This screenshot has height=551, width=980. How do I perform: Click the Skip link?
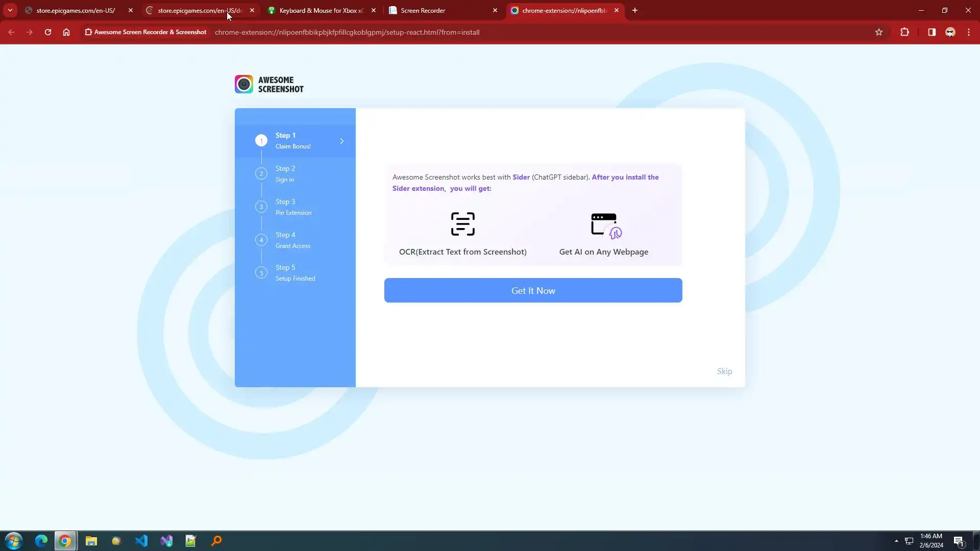724,371
